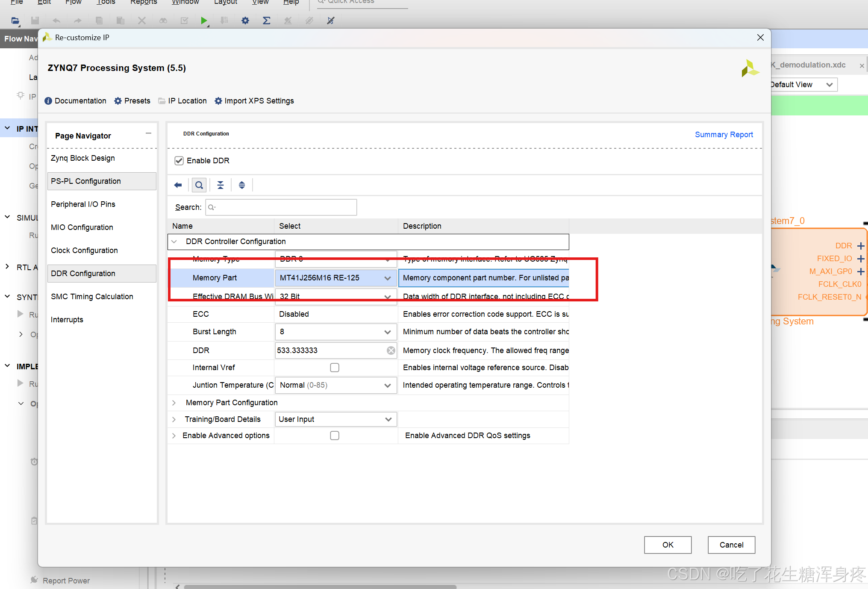Click the Paste icon in main toolbar
This screenshot has width=868, height=589.
121,20
